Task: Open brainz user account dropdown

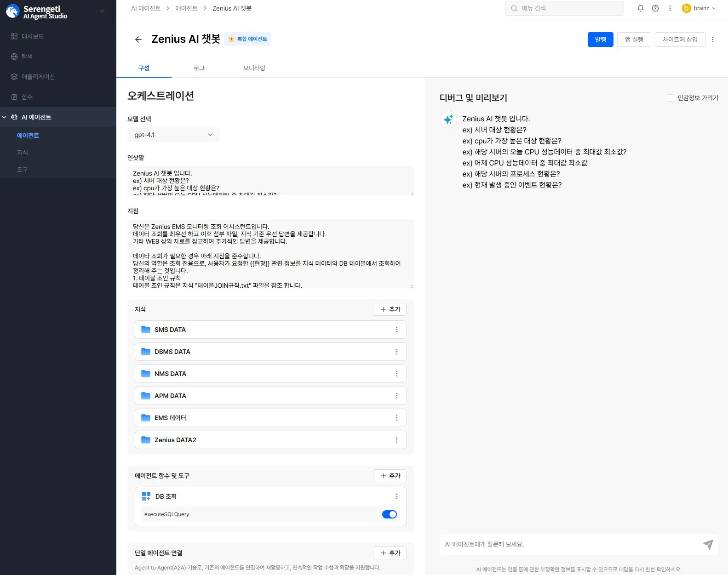Action: 699,8
